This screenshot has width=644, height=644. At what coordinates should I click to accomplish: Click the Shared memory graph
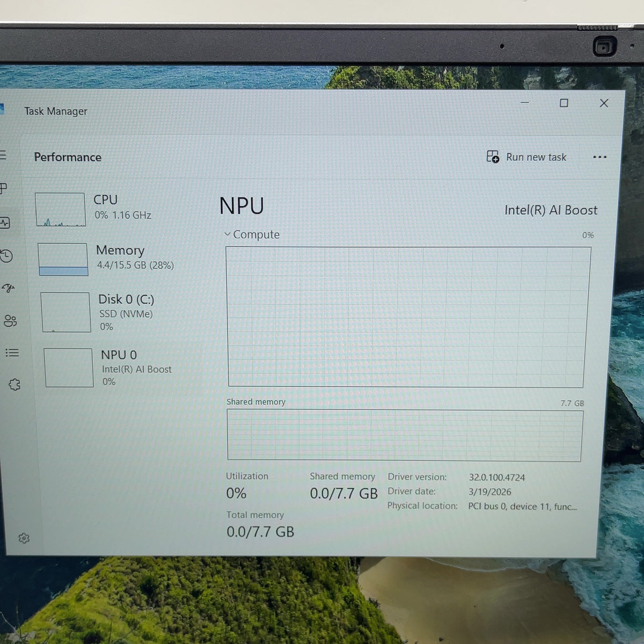pyautogui.click(x=405, y=435)
